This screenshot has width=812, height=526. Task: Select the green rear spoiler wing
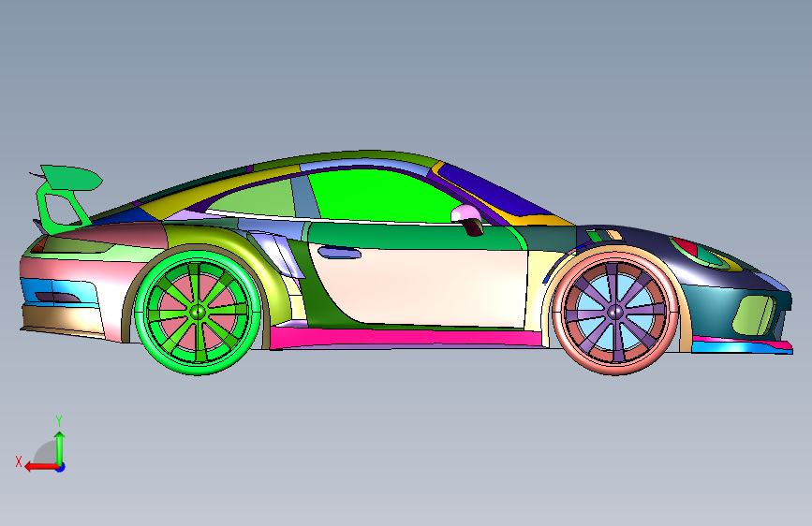(x=70, y=178)
